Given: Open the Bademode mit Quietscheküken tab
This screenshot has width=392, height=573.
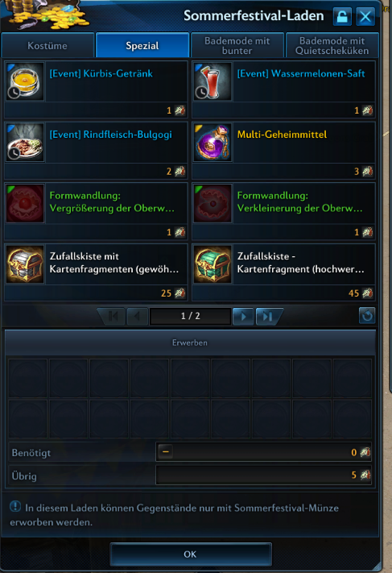Looking at the screenshot, I should pos(332,45).
